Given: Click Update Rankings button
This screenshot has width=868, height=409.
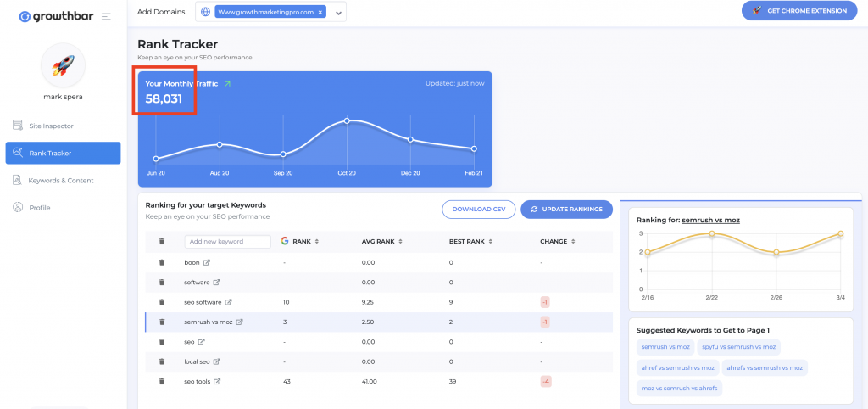Looking at the screenshot, I should tap(566, 210).
